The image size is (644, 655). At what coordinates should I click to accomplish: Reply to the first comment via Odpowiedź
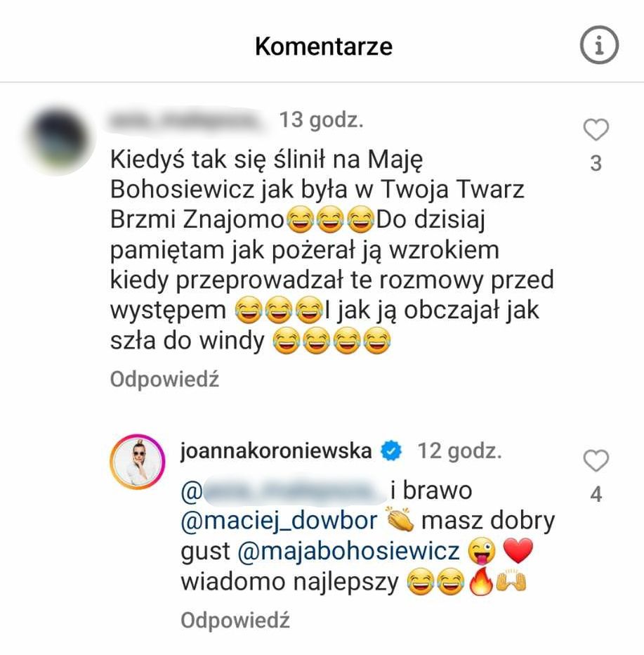coord(164,380)
